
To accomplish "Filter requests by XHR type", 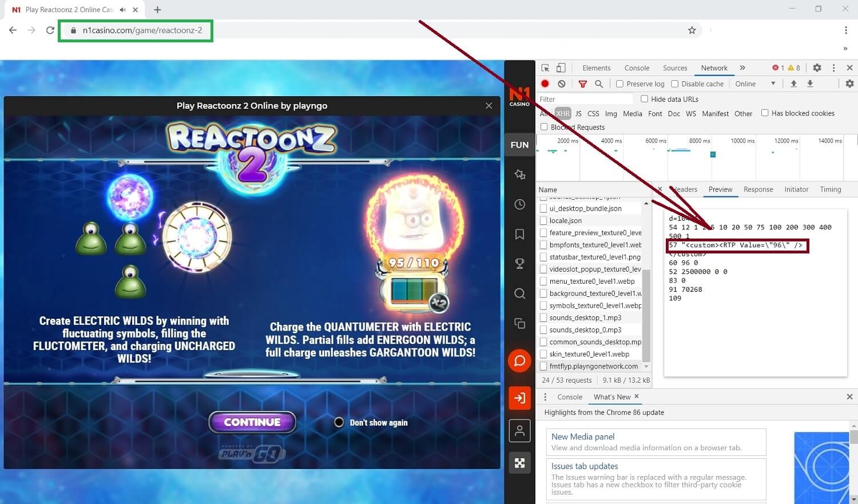I will point(563,113).
